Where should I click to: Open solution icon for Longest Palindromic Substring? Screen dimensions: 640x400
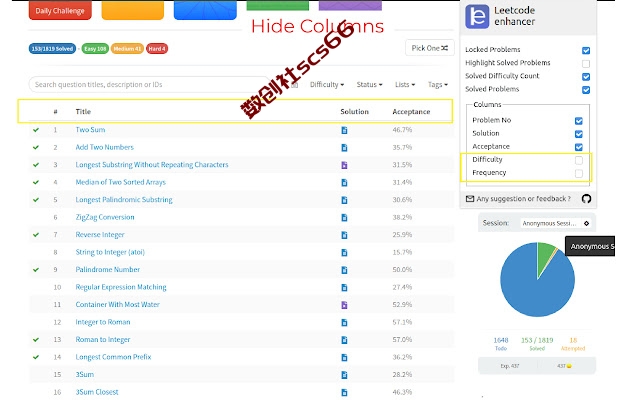tap(344, 200)
